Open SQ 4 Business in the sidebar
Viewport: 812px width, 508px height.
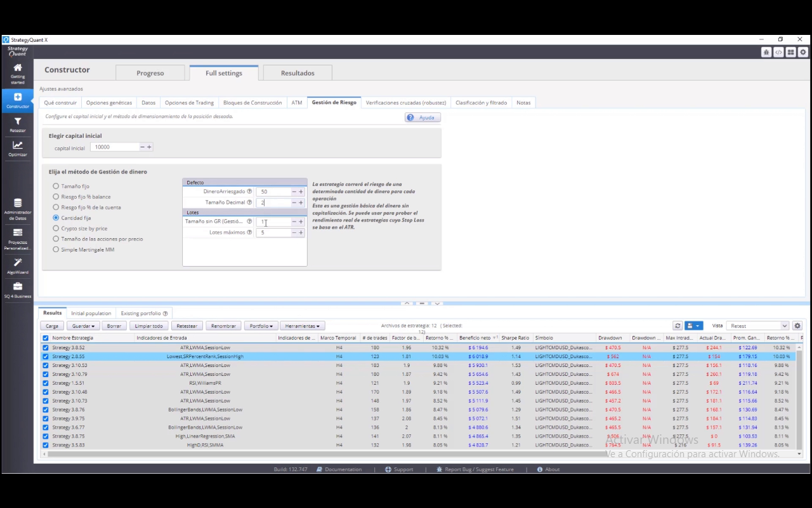(18, 290)
